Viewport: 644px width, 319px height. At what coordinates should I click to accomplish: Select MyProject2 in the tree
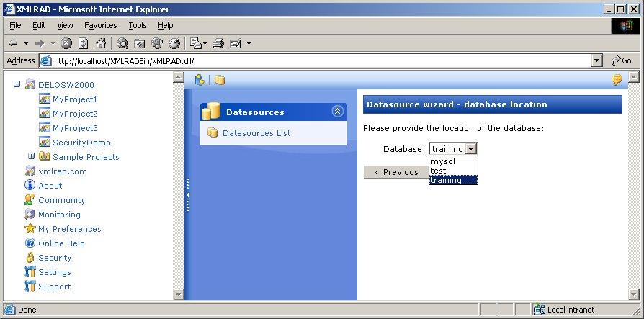coord(75,114)
